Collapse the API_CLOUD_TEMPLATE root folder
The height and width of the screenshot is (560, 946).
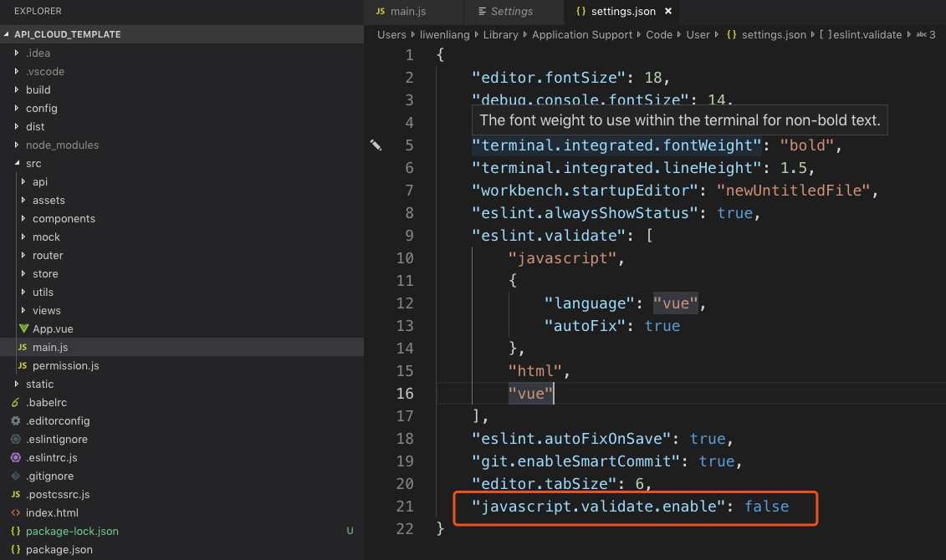(x=7, y=34)
